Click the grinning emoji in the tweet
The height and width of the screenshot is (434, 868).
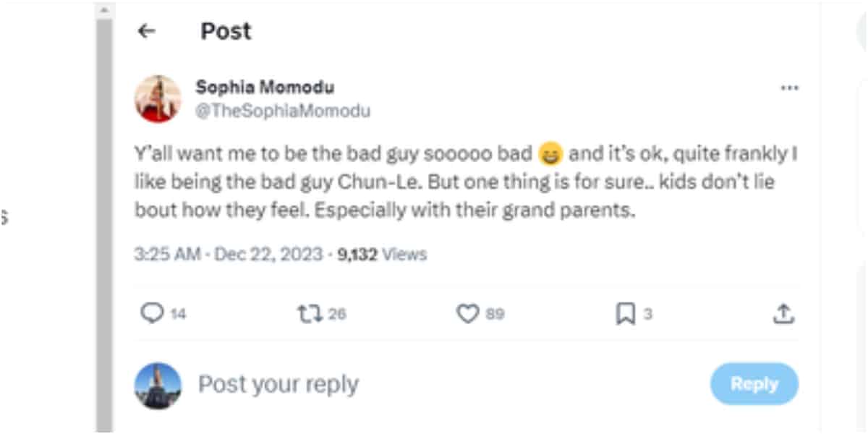pyautogui.click(x=551, y=153)
